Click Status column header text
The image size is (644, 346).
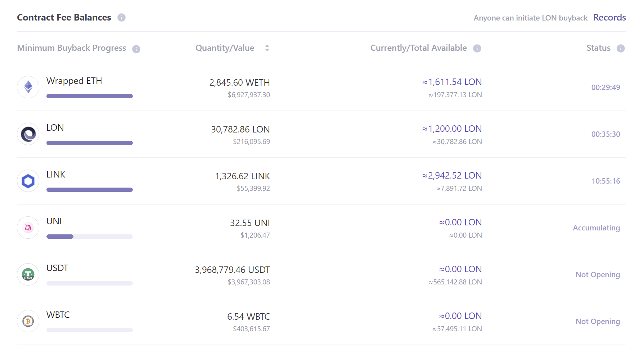[x=598, y=48]
